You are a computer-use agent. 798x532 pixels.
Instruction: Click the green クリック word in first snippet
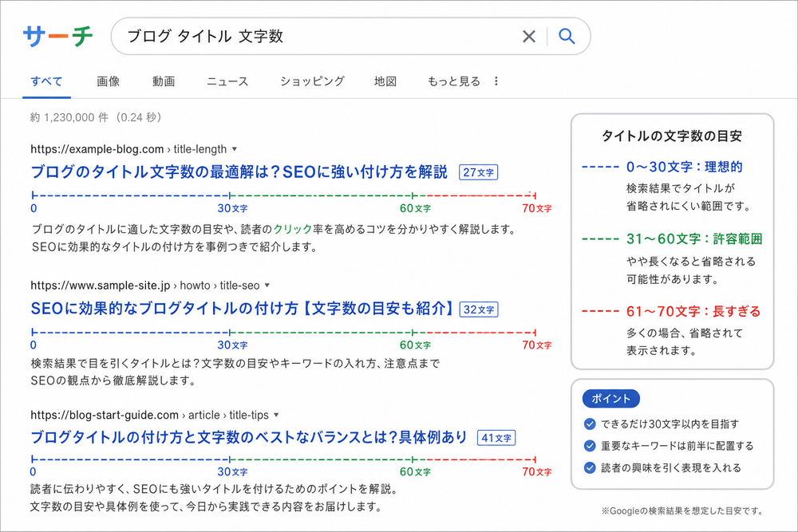click(x=293, y=230)
